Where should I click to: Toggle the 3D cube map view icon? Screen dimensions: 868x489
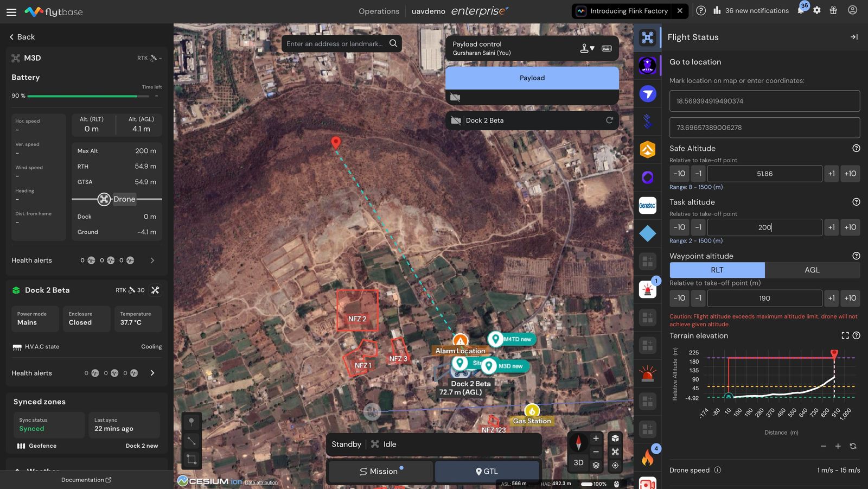click(615, 439)
